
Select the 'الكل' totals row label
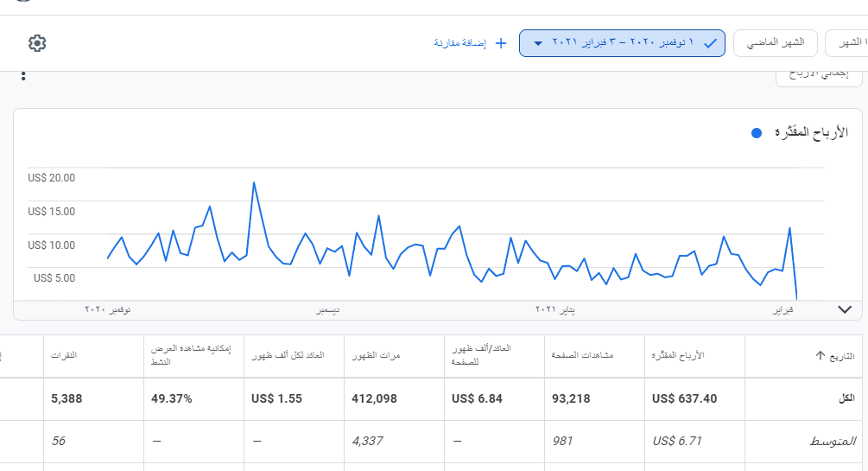point(846,398)
